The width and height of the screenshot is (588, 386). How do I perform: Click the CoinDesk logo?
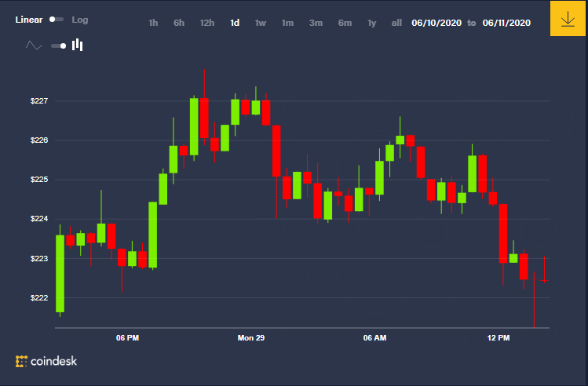46,361
